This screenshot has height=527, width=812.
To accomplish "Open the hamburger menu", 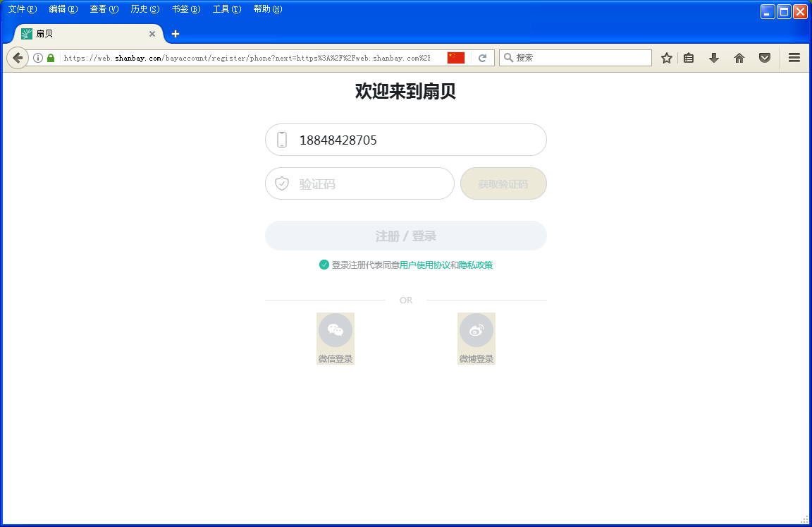I will pyautogui.click(x=794, y=58).
